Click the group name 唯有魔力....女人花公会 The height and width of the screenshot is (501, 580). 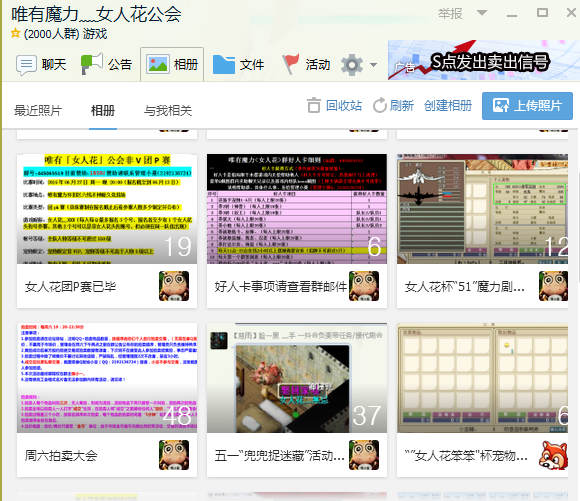(96, 14)
